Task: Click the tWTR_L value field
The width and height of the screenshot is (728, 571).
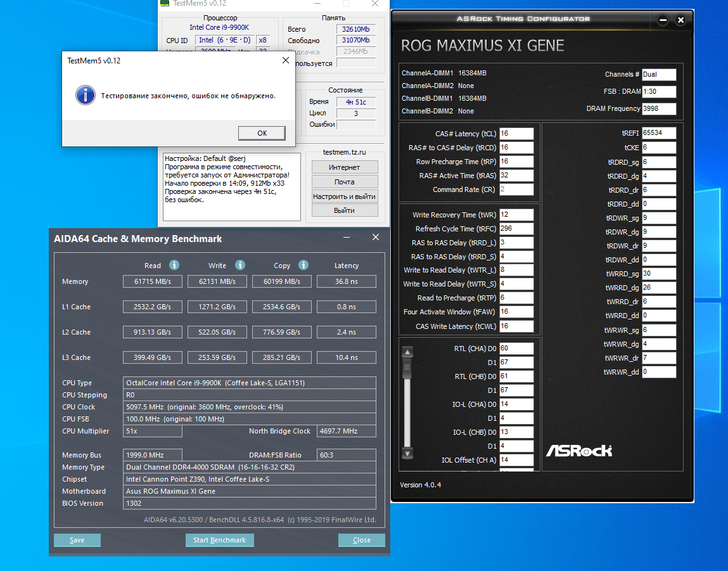Action: pyautogui.click(x=516, y=270)
